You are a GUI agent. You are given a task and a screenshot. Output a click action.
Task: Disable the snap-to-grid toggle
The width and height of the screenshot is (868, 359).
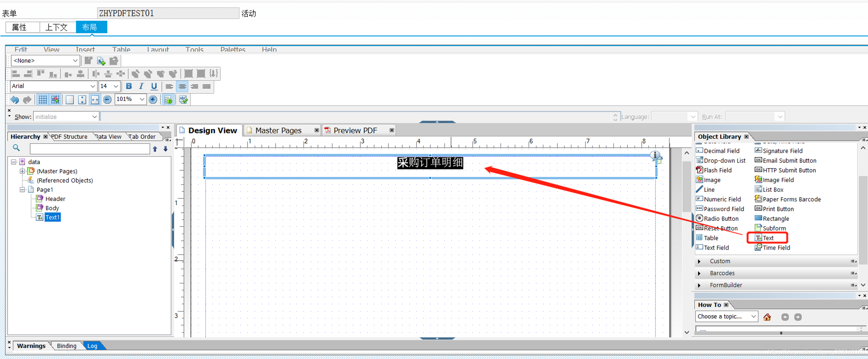tap(55, 99)
